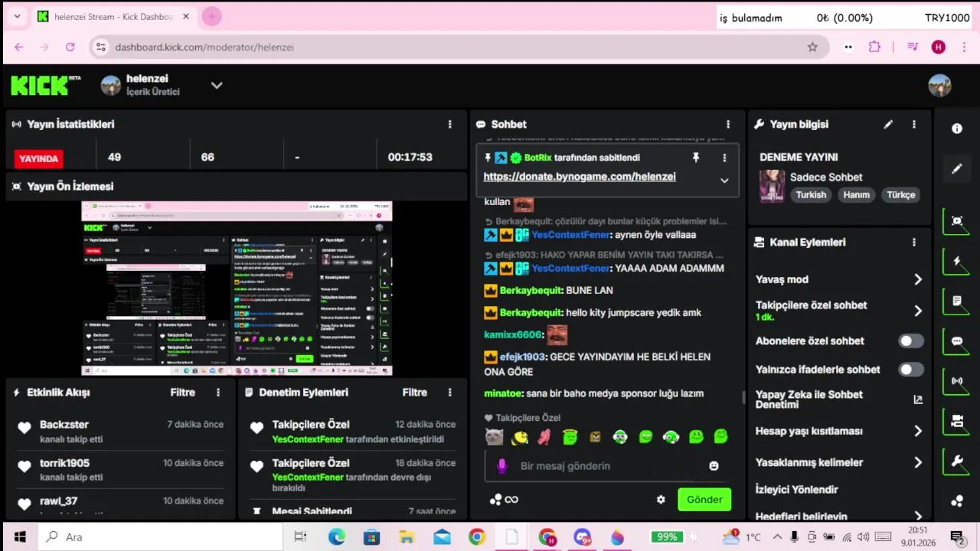Viewport: 980px width, 551px height.
Task: Open minatoe username in chat
Action: (x=503, y=393)
